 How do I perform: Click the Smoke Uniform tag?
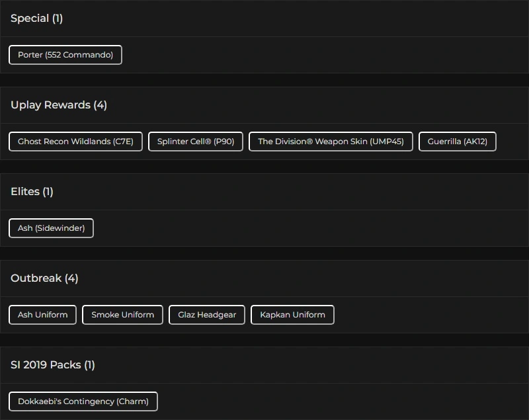coord(122,315)
